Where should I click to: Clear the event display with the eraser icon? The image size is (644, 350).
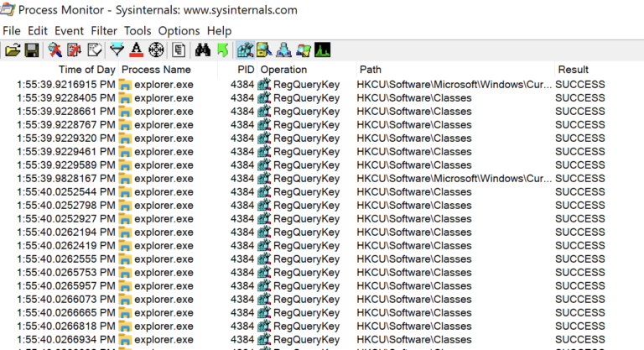(95, 50)
